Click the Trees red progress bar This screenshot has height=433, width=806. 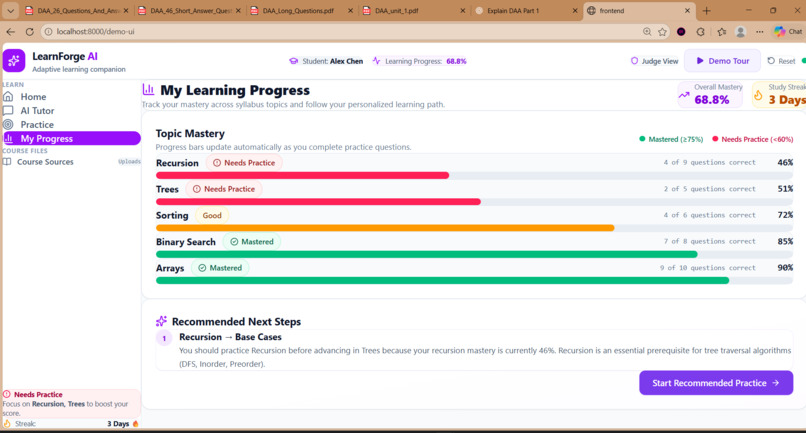(x=318, y=202)
